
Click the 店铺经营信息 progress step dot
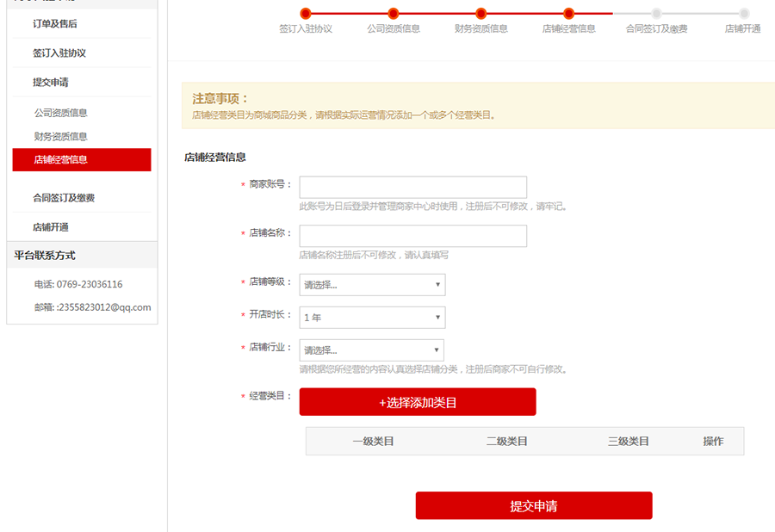[x=569, y=13]
